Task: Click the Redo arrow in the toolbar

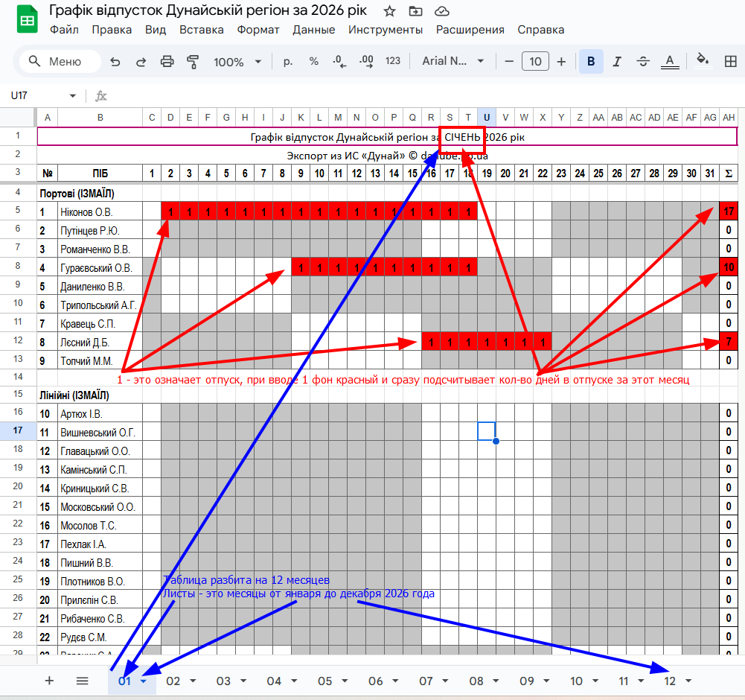Action: 141,62
